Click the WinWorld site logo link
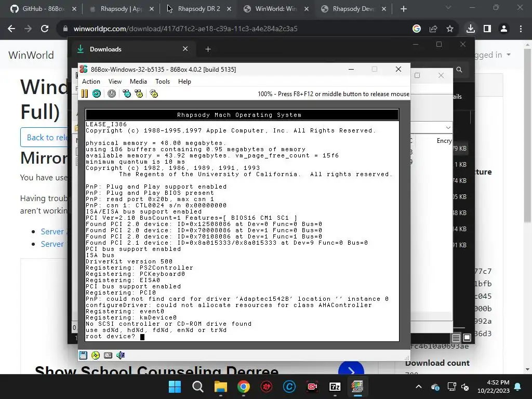 (x=31, y=55)
